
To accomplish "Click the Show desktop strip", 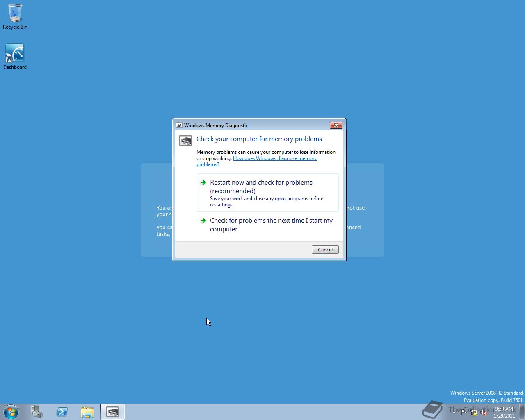I will [522, 412].
